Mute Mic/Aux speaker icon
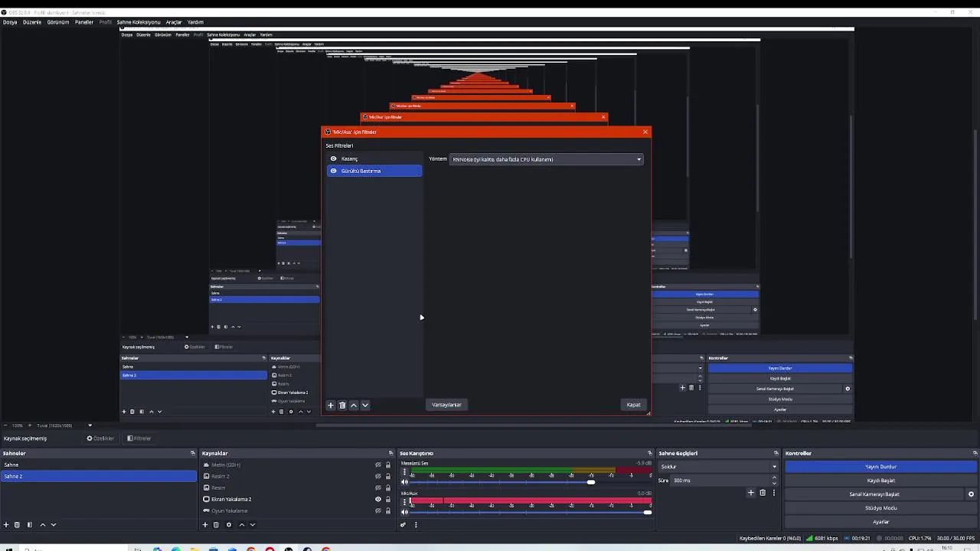 click(404, 512)
